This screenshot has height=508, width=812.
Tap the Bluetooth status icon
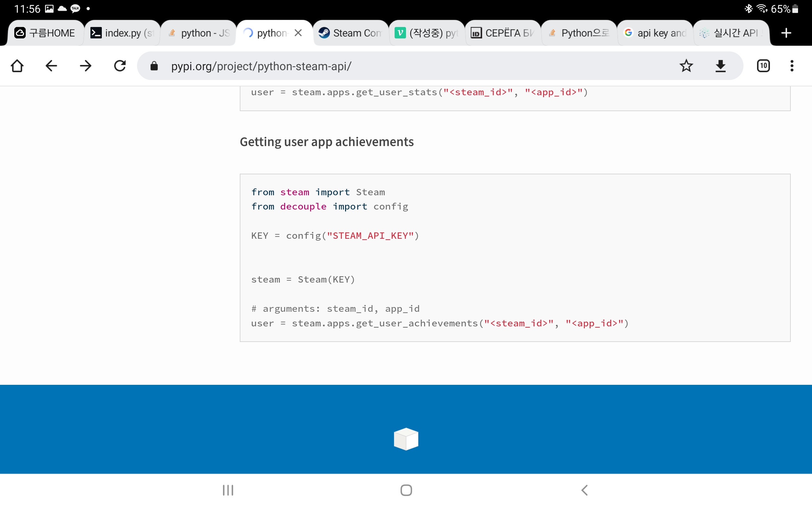click(x=749, y=9)
